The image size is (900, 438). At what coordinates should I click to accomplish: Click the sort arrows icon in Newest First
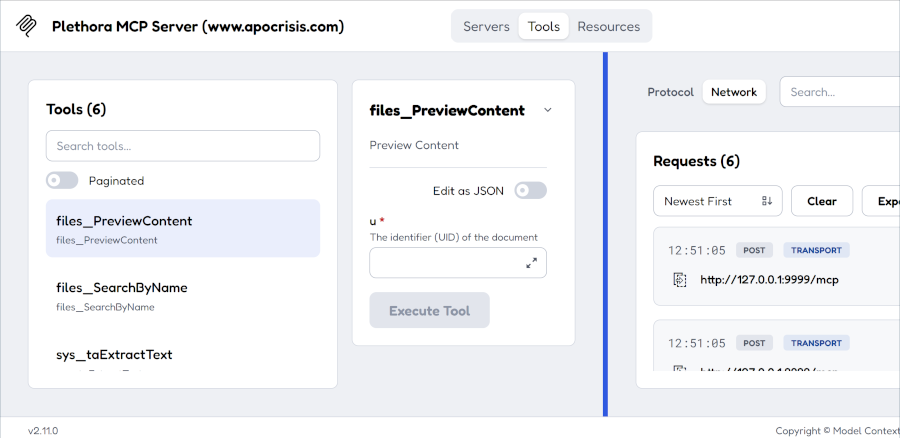click(x=767, y=201)
